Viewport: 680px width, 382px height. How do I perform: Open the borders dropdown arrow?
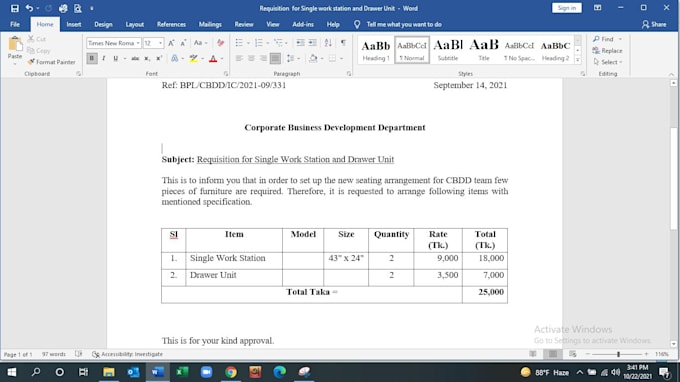(341, 58)
